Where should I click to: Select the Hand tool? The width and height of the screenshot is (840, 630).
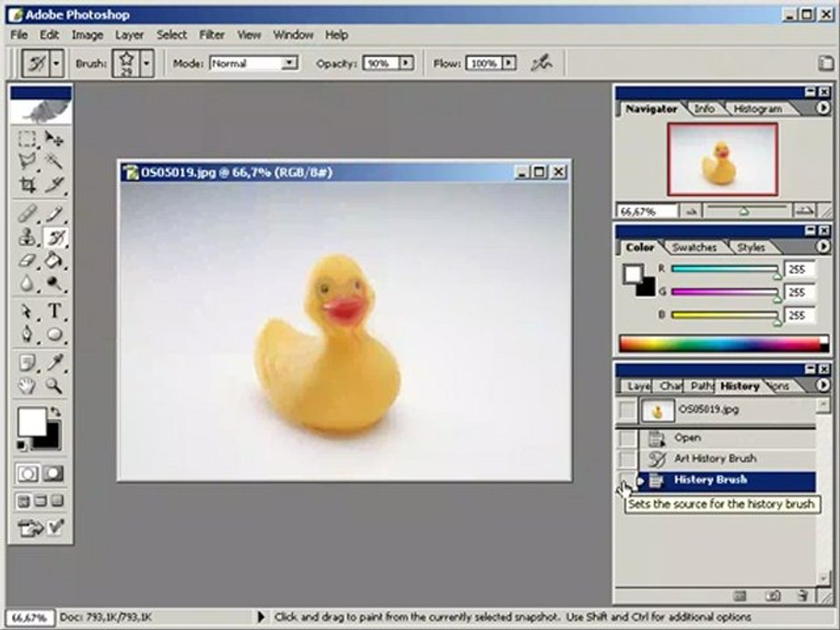coord(27,386)
